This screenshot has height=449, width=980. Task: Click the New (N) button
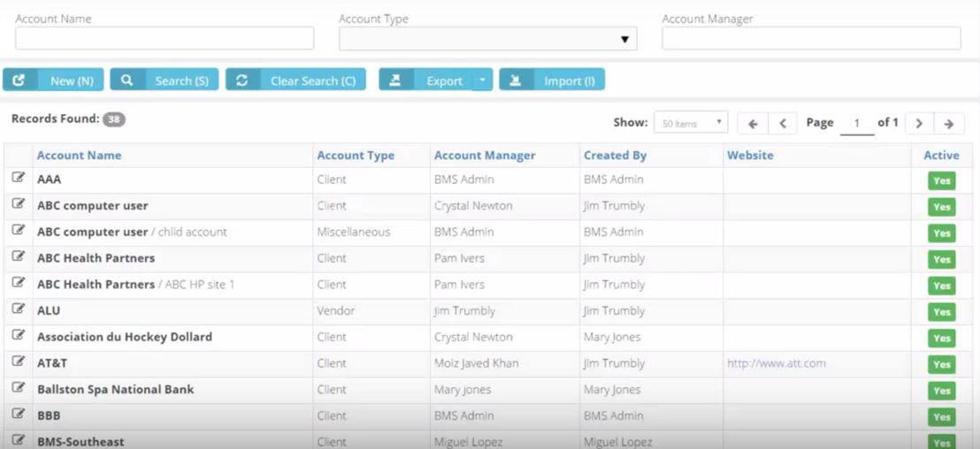click(x=53, y=80)
